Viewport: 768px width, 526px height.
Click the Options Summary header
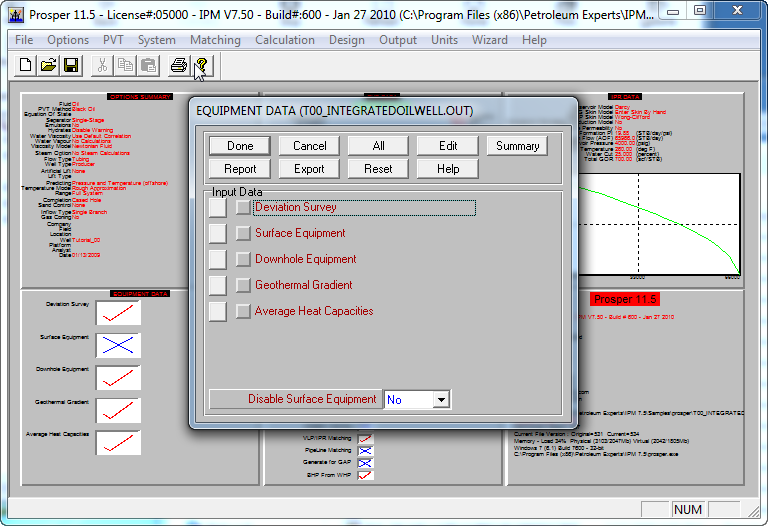140,96
